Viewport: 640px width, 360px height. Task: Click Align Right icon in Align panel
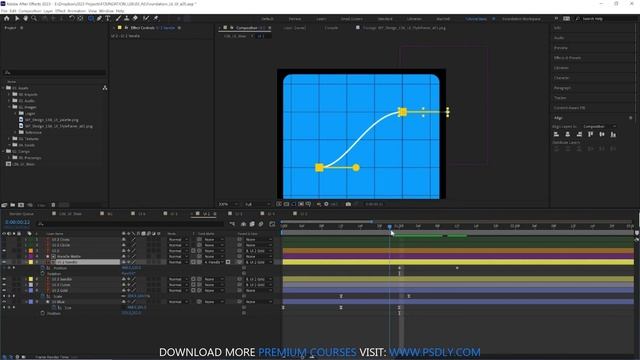tap(579, 134)
